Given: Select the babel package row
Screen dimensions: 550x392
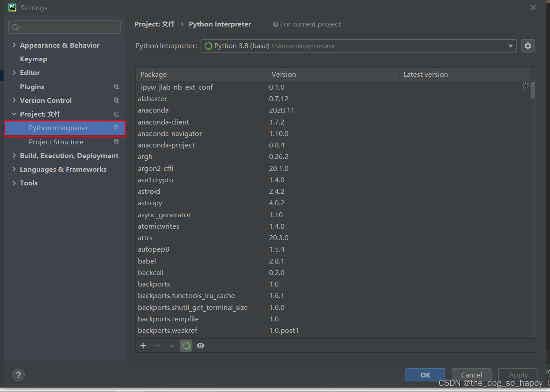Looking at the screenshot, I should point(333,261).
